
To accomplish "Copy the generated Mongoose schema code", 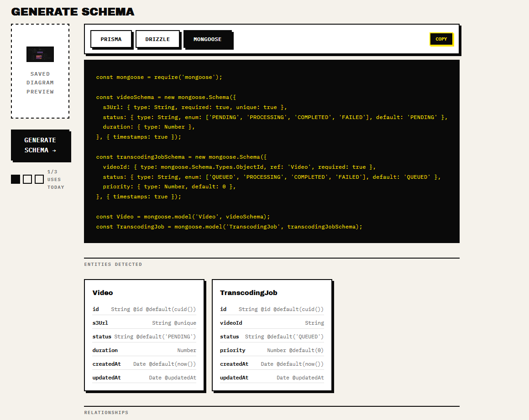I will coord(441,39).
